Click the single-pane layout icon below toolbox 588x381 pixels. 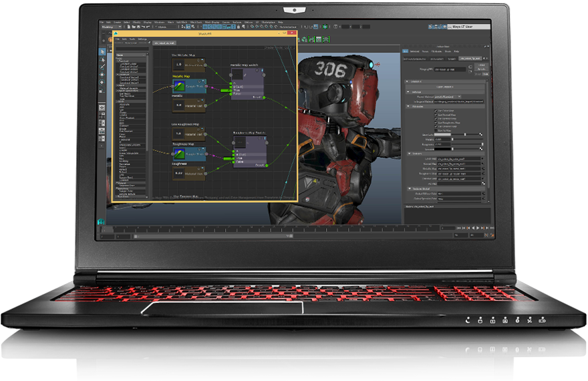(x=102, y=108)
